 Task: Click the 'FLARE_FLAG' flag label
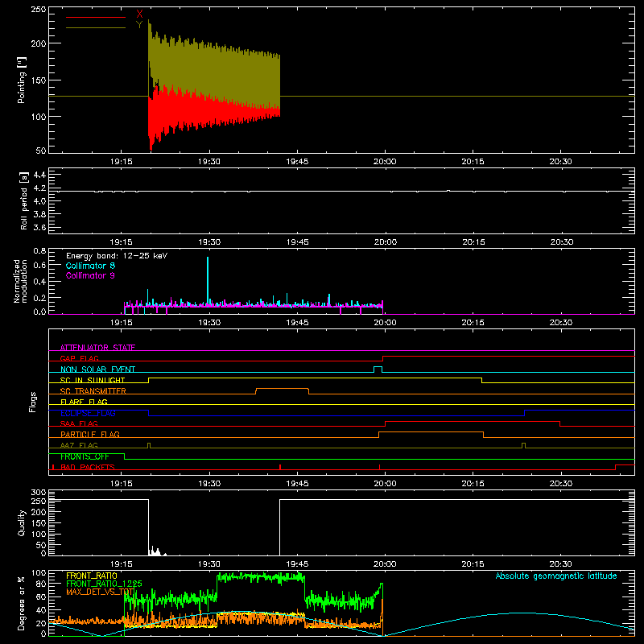click(84, 402)
